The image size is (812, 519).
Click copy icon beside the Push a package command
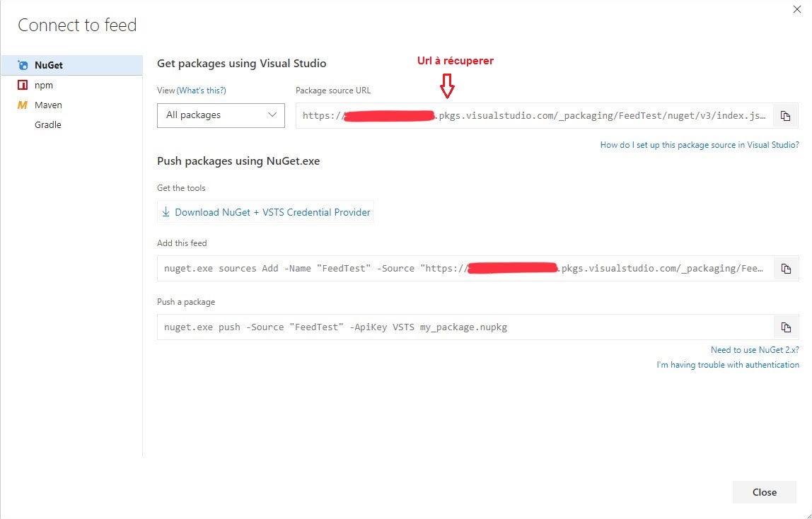coord(785,327)
